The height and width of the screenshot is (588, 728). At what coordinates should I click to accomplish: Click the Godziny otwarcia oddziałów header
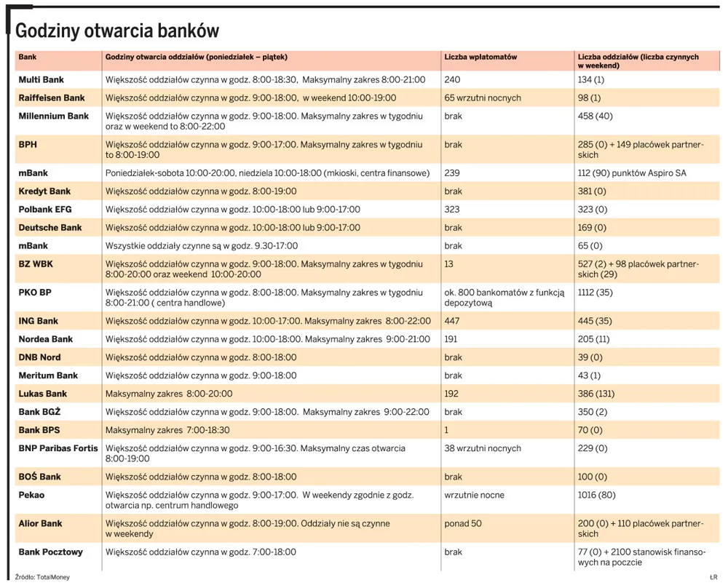click(x=197, y=57)
